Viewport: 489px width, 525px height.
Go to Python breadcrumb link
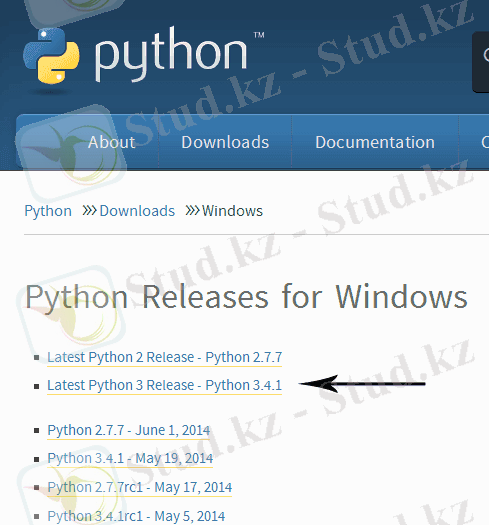coord(48,211)
